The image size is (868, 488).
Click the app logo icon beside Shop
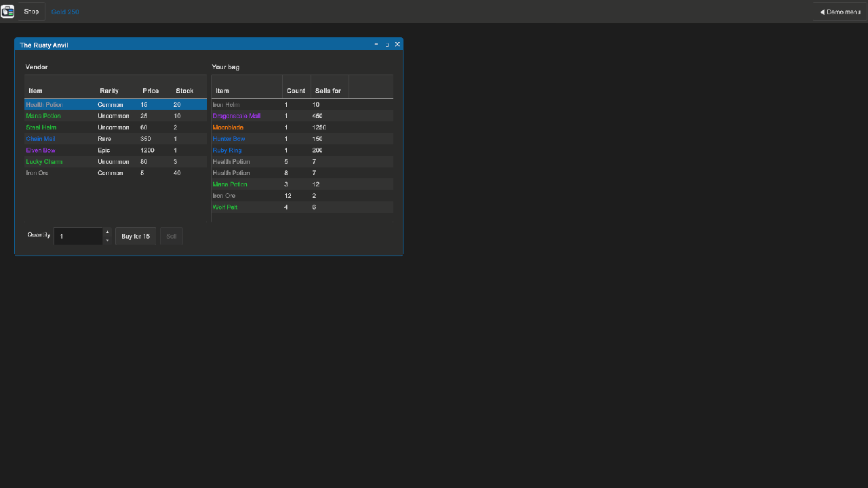7,12
